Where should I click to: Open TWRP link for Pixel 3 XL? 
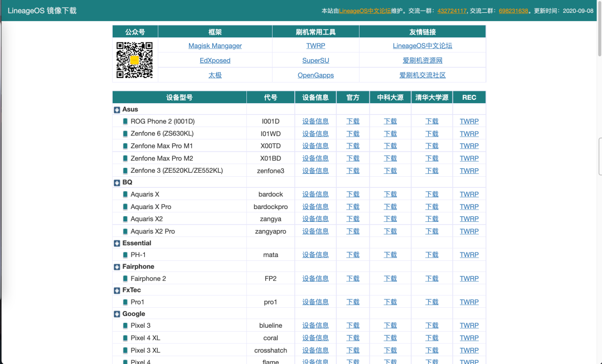(469, 350)
